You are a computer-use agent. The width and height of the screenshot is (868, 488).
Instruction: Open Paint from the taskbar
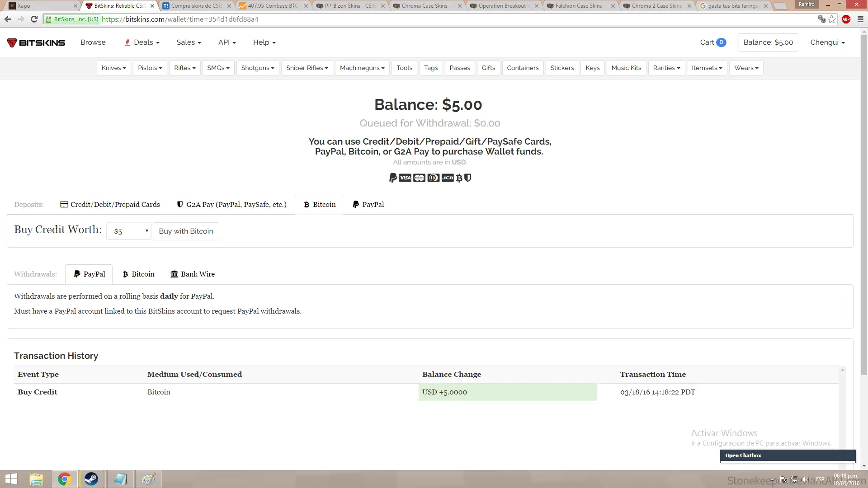(x=148, y=479)
